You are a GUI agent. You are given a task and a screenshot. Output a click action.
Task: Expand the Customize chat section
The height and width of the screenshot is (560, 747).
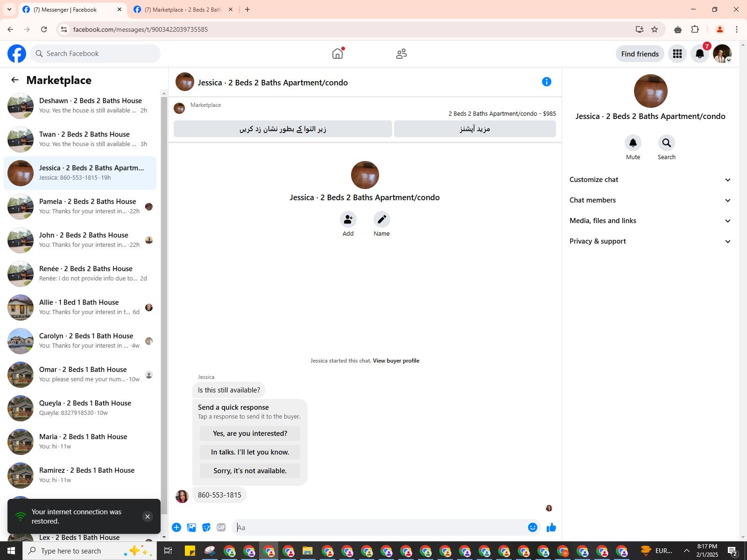click(x=650, y=180)
